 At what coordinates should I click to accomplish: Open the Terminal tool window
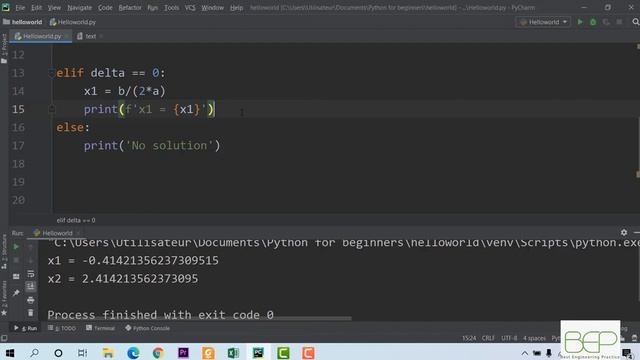[x=100, y=328]
